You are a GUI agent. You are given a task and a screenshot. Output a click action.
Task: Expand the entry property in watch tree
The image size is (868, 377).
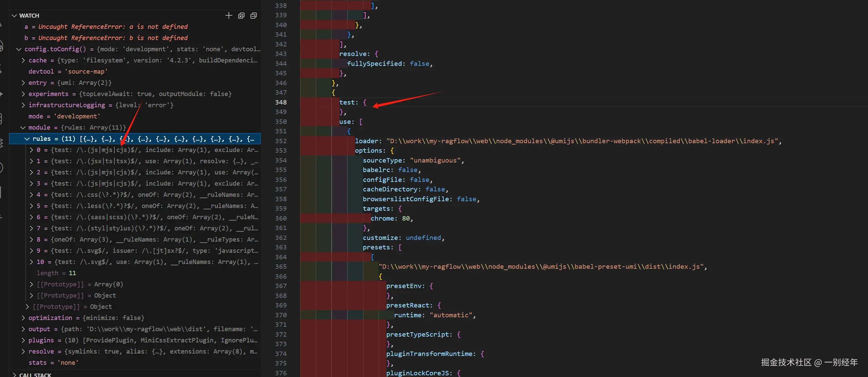tap(23, 83)
